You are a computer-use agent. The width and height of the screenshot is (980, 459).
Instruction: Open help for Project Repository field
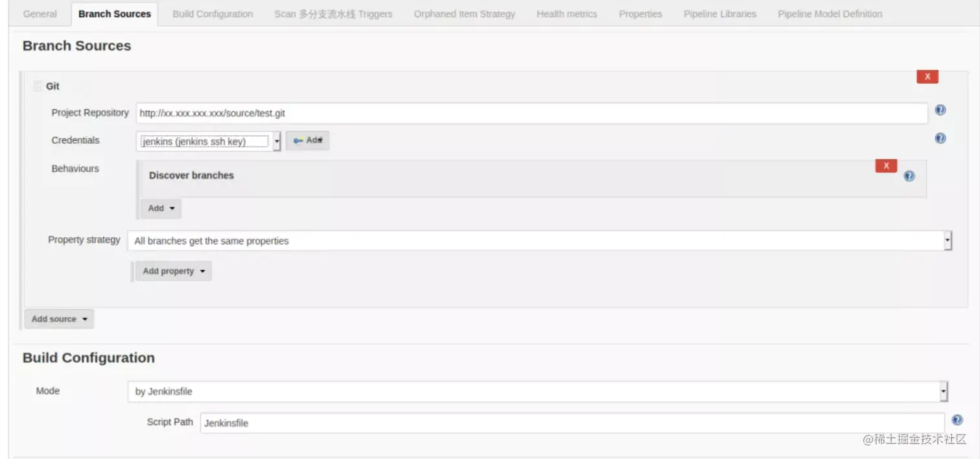click(940, 110)
